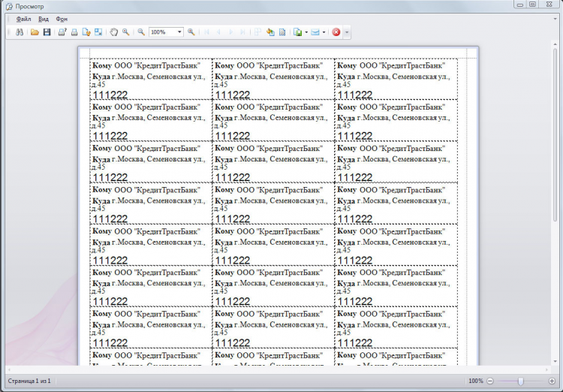Expand the email send dropdown arrow

tap(324, 32)
